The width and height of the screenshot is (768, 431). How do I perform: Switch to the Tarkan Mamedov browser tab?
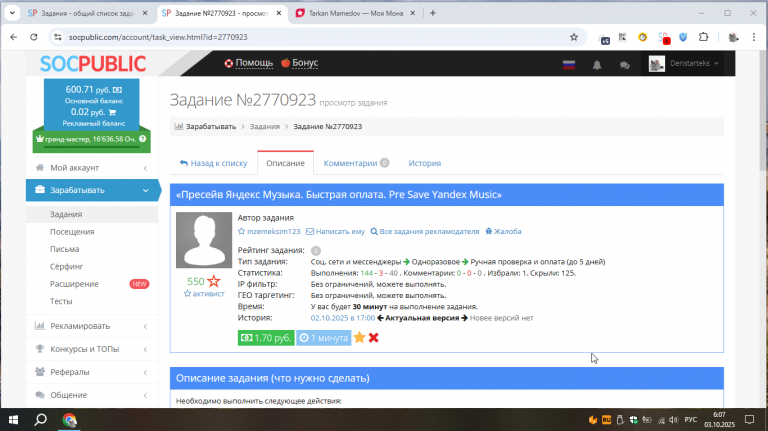click(x=355, y=13)
